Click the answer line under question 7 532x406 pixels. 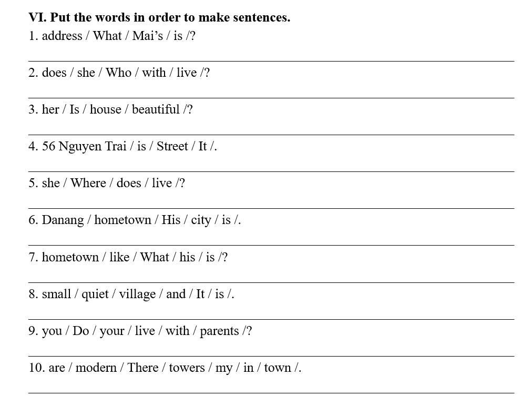[x=271, y=282]
